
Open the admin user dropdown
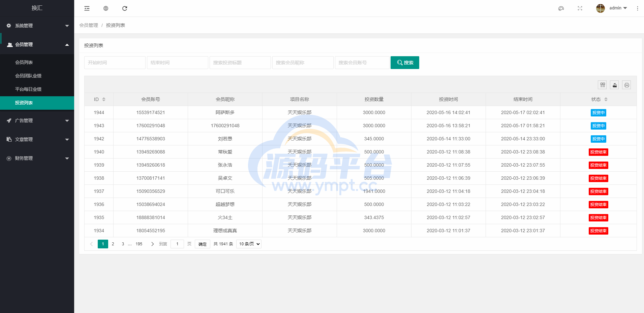coord(618,8)
